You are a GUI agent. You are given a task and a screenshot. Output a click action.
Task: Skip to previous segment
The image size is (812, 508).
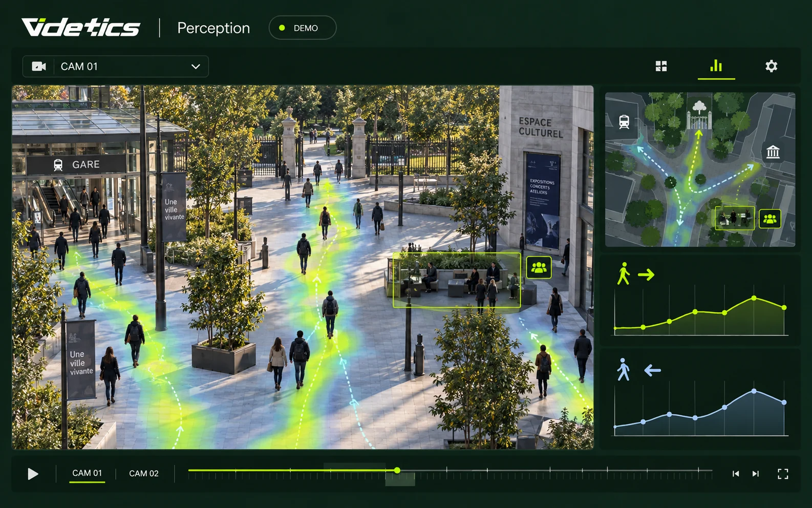coord(736,474)
